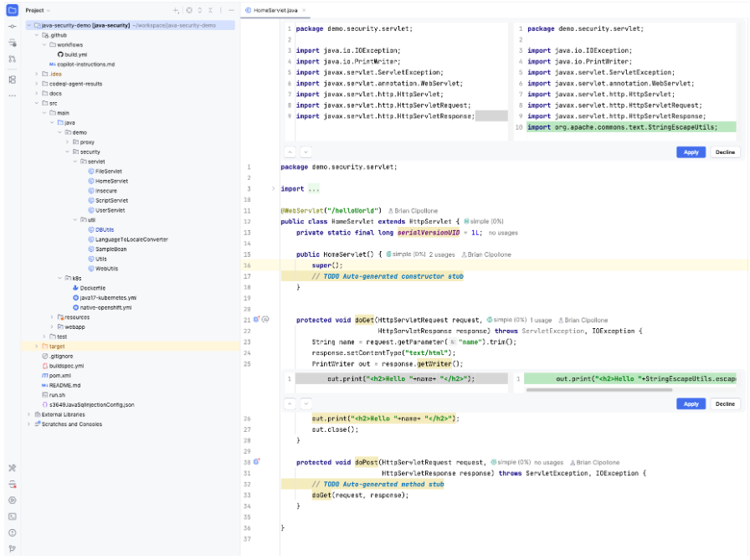Decline the StringEscapeUtils import suggestion
Screen dimensions: 750x560
click(x=725, y=152)
